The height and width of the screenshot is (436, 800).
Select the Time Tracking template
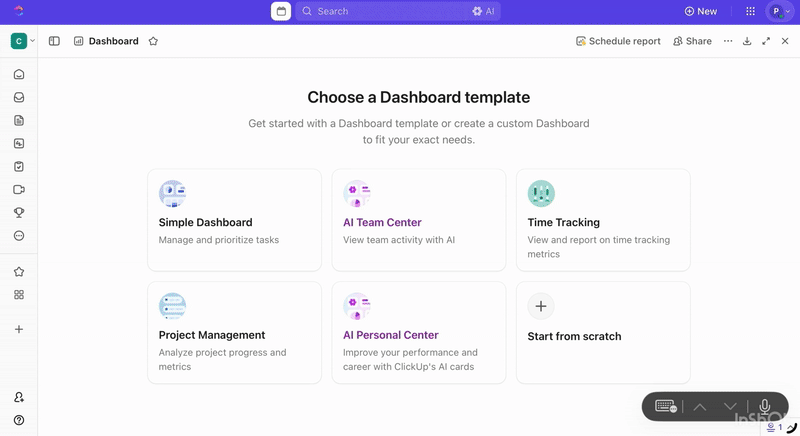tap(603, 220)
